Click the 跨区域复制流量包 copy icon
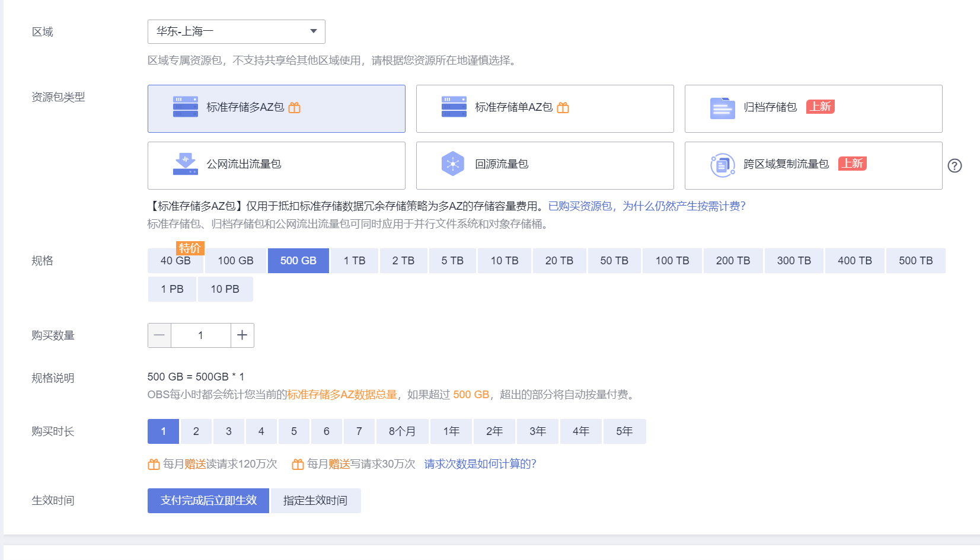This screenshot has height=560, width=980. 722,165
